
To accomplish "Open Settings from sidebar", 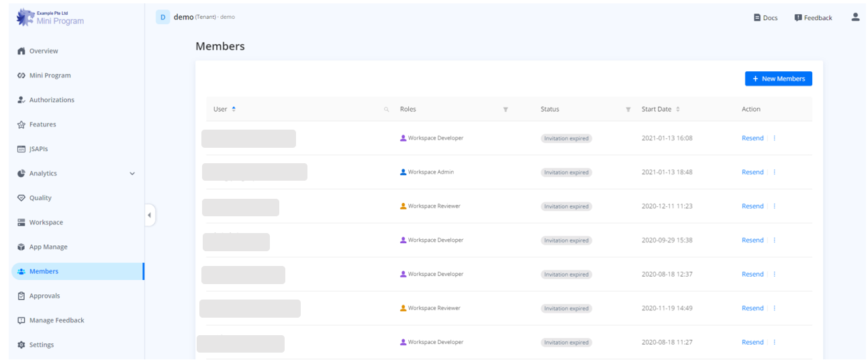I will pos(41,345).
